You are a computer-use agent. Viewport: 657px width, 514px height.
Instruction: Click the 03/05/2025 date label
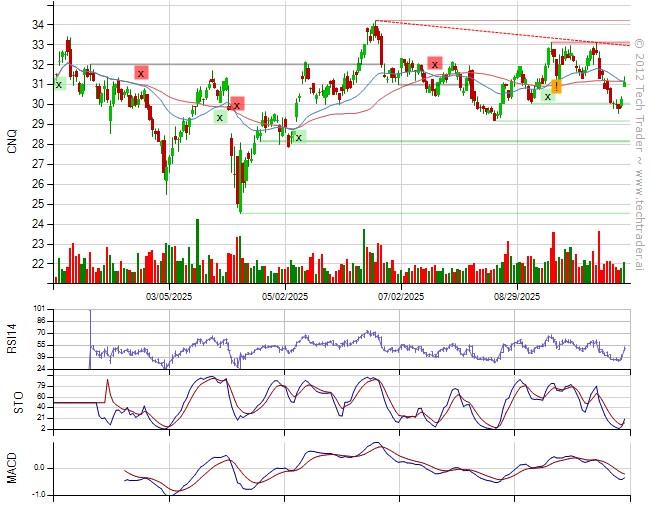170,297
